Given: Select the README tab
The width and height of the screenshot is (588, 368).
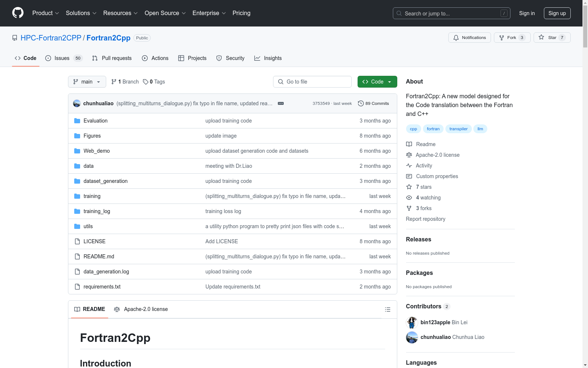Looking at the screenshot, I should pyautogui.click(x=90, y=309).
